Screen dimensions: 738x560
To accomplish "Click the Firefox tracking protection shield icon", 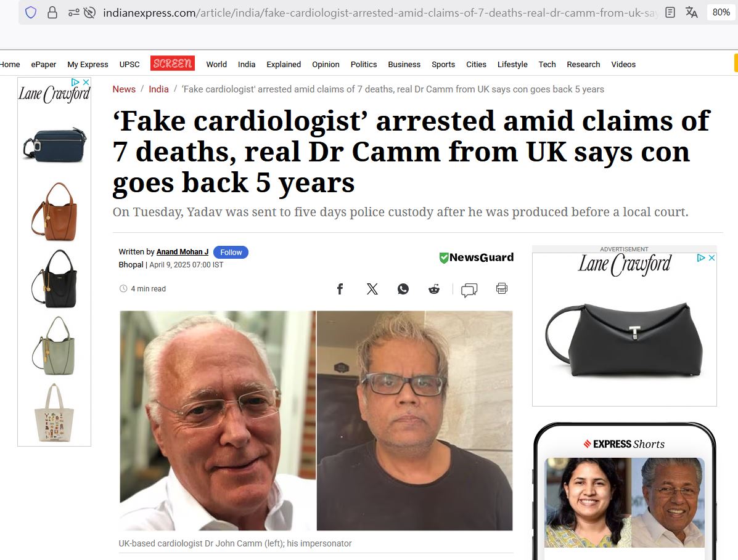I will click(31, 13).
